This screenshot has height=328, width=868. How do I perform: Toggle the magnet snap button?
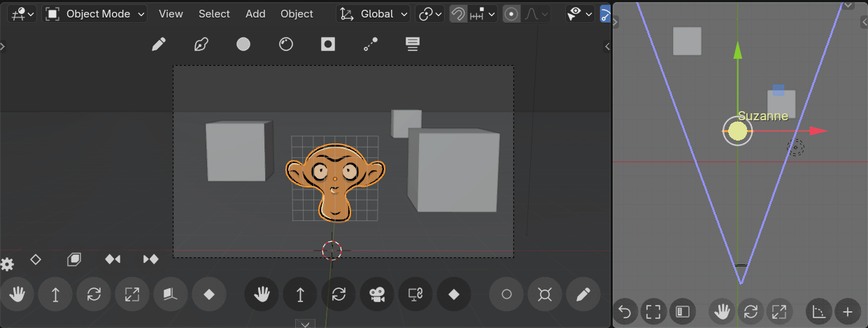click(458, 13)
